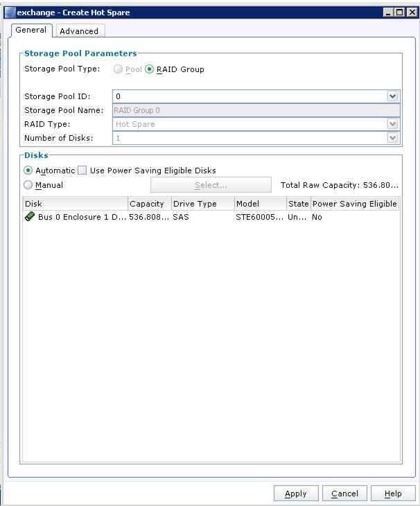Sort by the Drive Type column header
420x506 pixels.
click(x=203, y=204)
